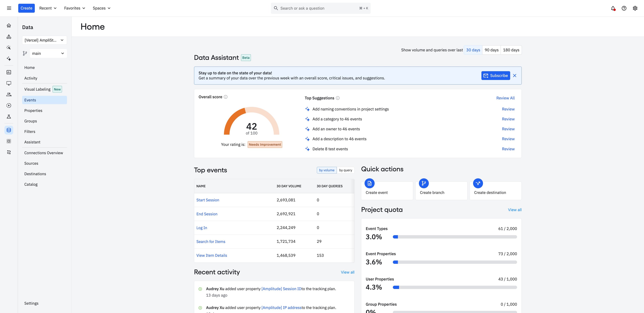Click the help question mark icon
Screen dimensions: 644x313
point(624,8)
